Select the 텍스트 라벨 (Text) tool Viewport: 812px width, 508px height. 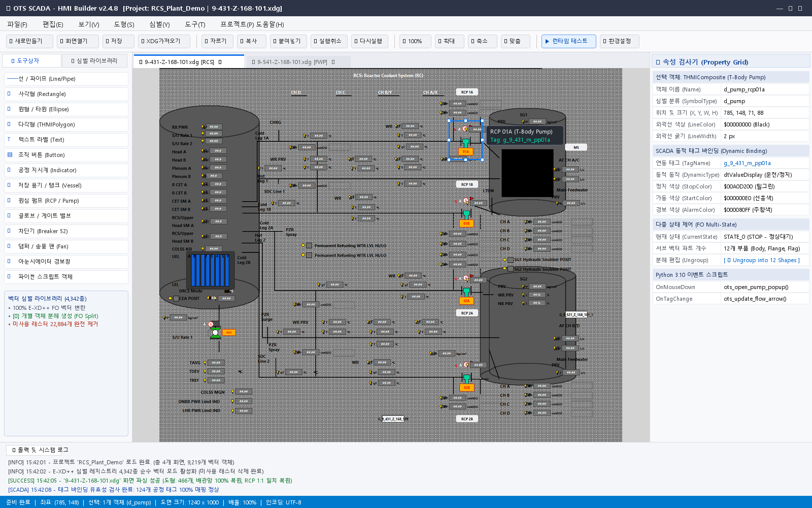point(66,140)
